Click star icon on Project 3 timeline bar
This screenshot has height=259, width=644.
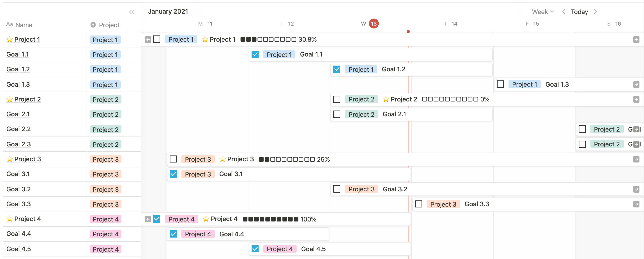click(222, 159)
